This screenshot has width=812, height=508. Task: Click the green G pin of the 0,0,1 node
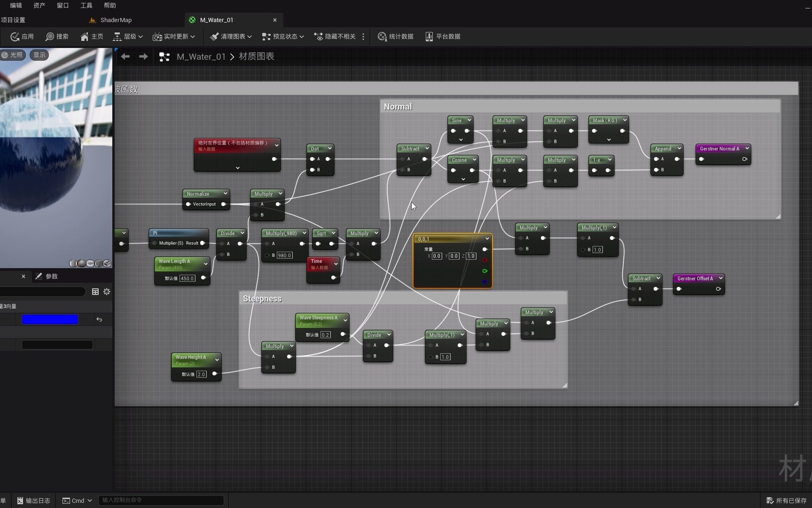484,271
